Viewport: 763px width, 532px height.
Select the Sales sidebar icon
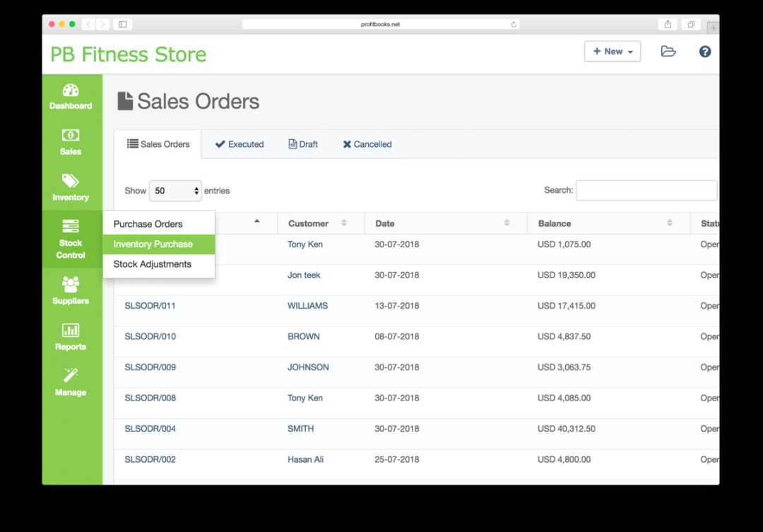pos(71,141)
